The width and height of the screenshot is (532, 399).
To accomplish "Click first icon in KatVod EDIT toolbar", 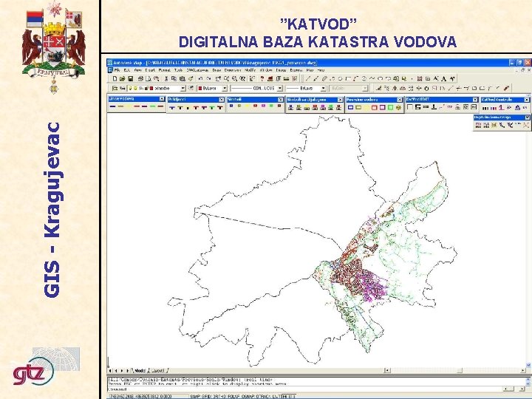I will [x=410, y=107].
